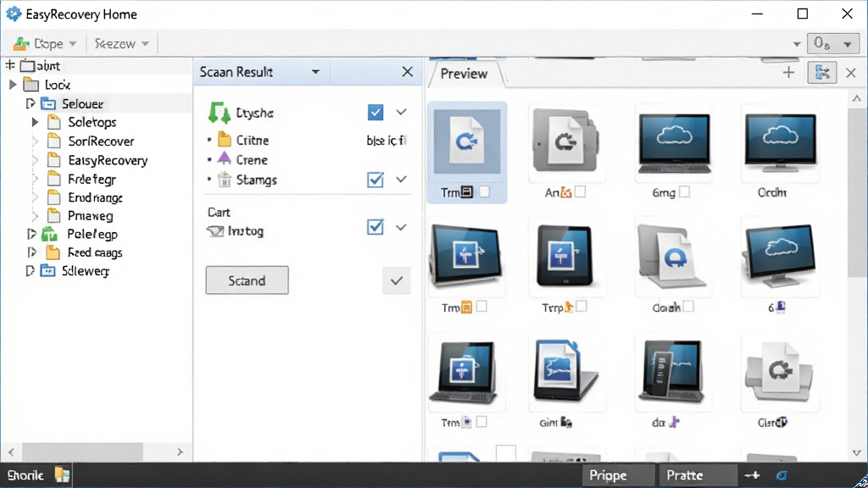Click the Critne folder icon in Scan Result
Screen dimensions: 868x488
[224, 140]
